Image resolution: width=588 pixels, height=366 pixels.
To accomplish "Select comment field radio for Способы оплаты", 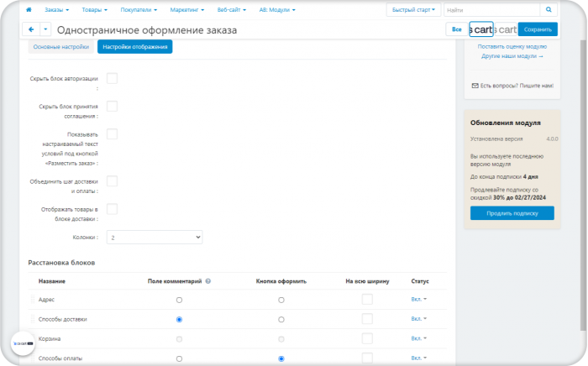I will [x=179, y=359].
